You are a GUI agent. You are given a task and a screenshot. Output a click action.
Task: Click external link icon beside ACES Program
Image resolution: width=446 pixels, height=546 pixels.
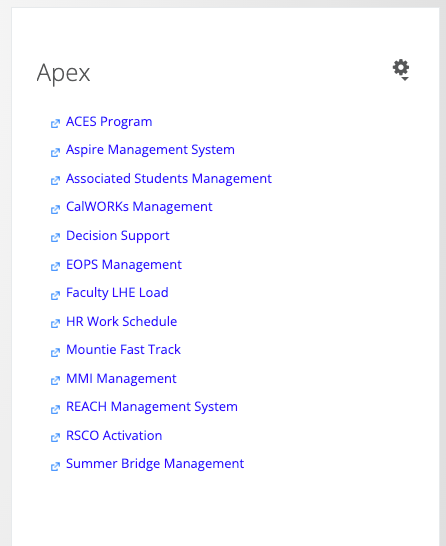(x=55, y=124)
